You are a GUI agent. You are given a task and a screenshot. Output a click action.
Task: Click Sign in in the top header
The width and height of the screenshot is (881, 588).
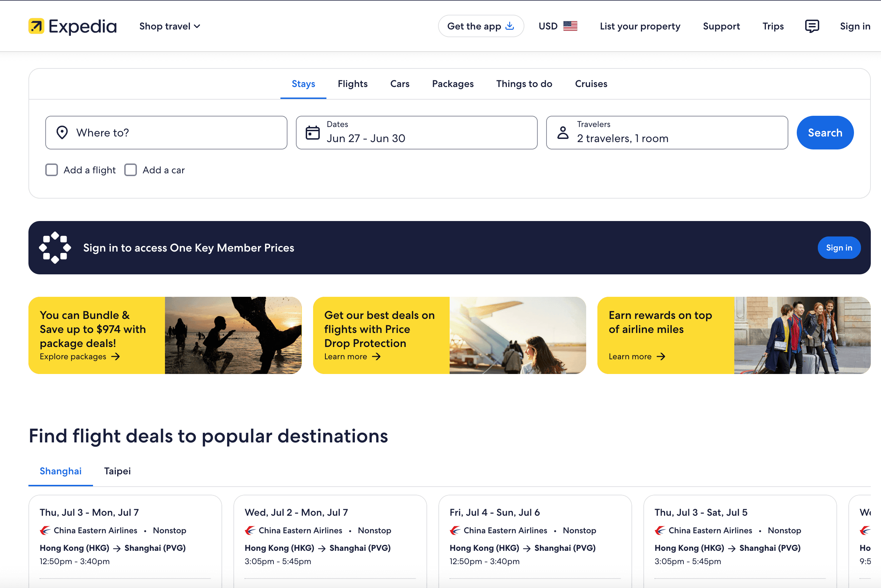click(x=855, y=26)
